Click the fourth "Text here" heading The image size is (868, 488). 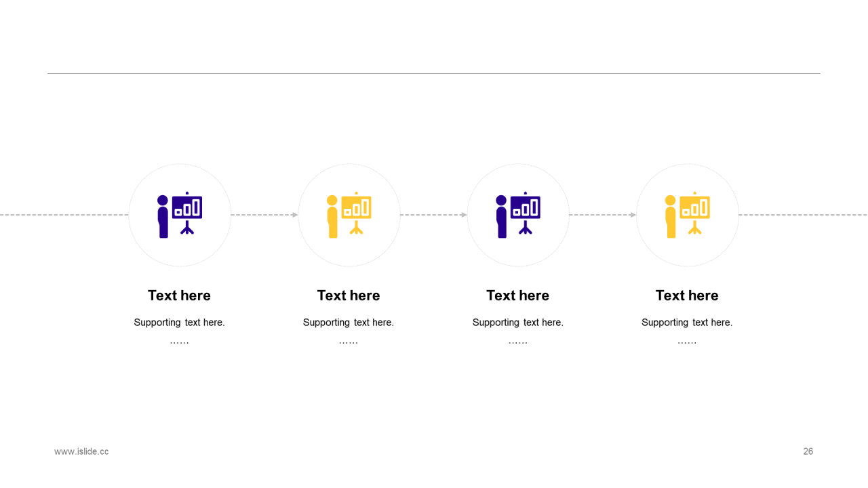[687, 296]
